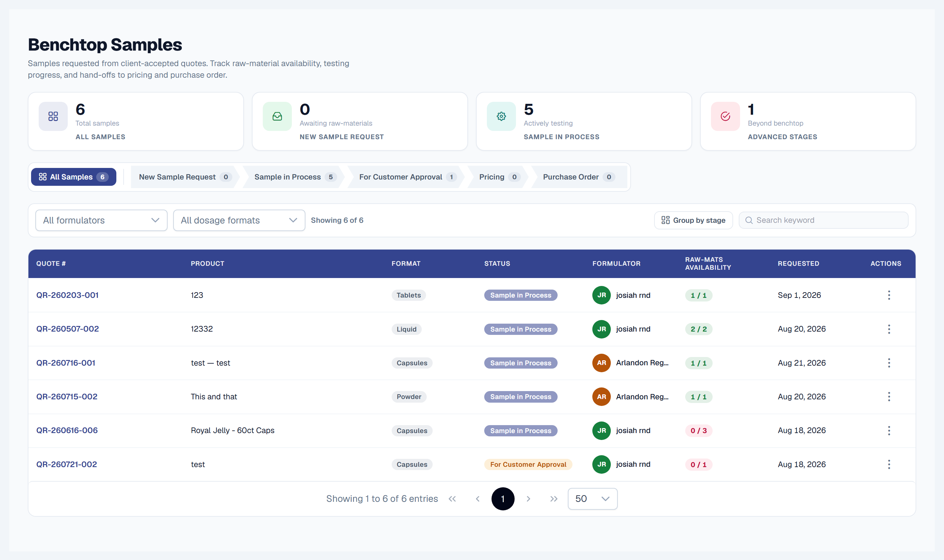Click the Awaiting raw-materials inbox icon
The height and width of the screenshot is (560, 944).
(277, 116)
